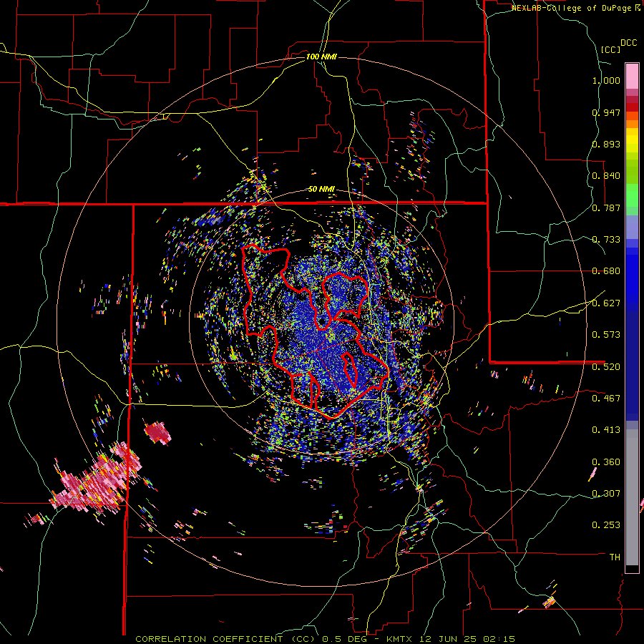Click the 0.947 color scale value
The width and height of the screenshot is (644, 644).
[606, 112]
